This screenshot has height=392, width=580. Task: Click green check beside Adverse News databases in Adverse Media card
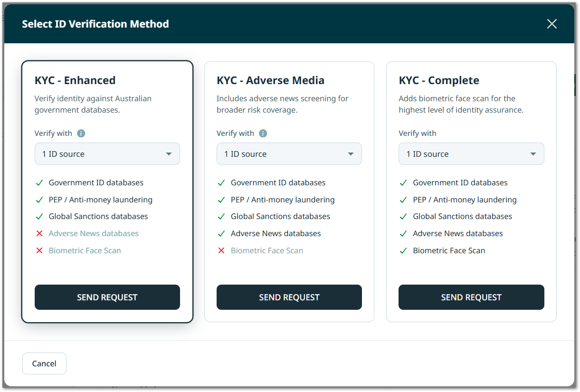point(221,234)
